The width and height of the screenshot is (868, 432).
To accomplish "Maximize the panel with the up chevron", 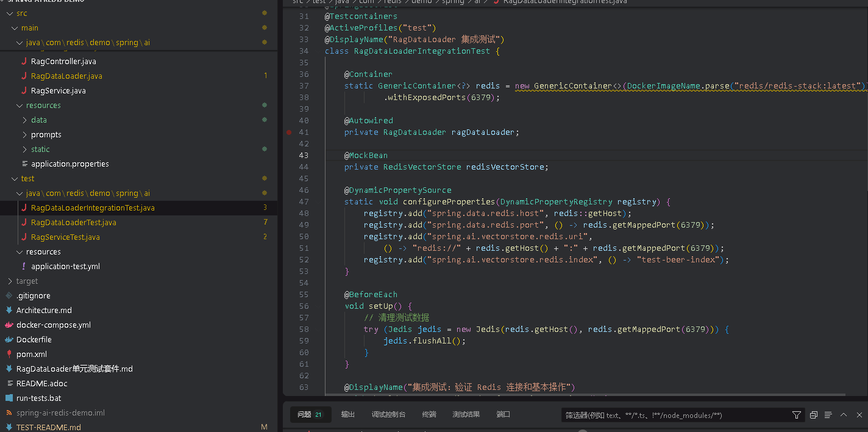I will 844,415.
